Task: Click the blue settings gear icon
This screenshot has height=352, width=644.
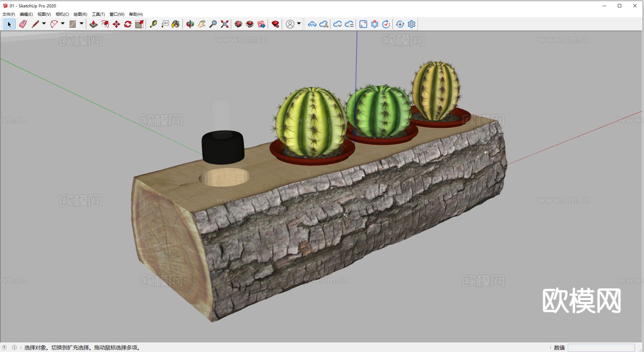Action: click(411, 24)
